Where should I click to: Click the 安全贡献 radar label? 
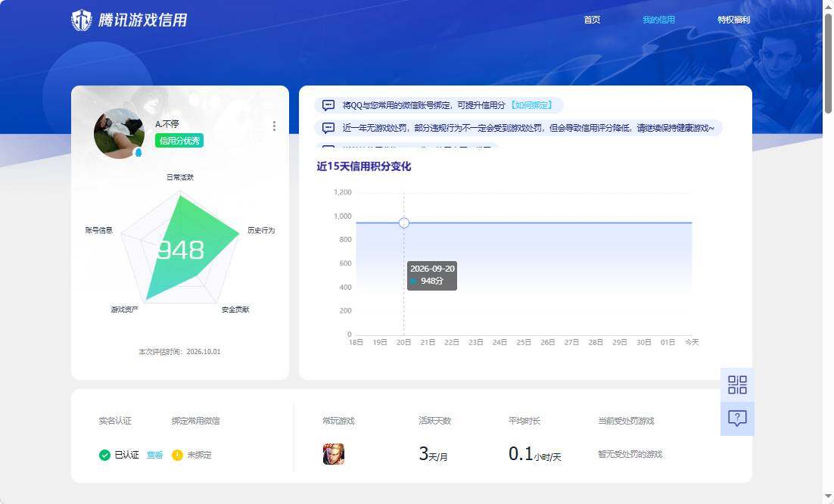click(235, 310)
